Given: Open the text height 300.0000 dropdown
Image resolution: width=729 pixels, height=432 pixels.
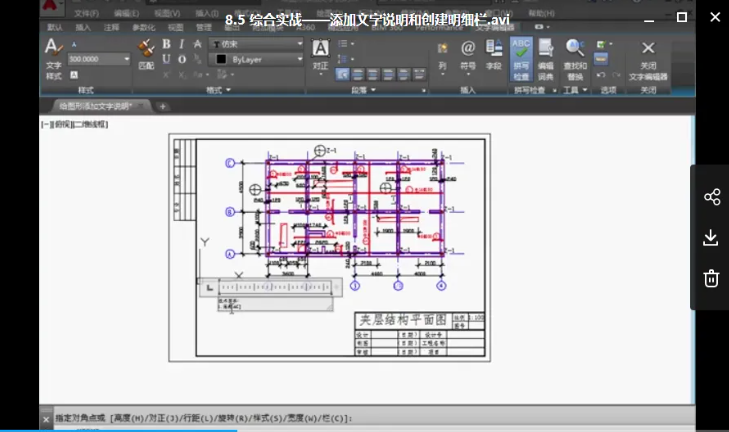Looking at the screenshot, I should (x=126, y=59).
